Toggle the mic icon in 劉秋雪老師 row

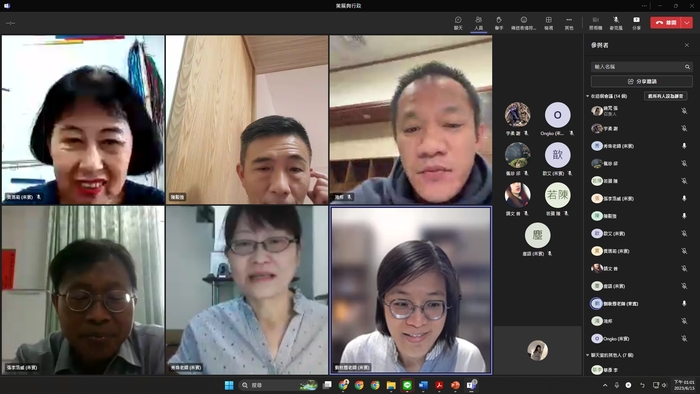click(x=684, y=303)
